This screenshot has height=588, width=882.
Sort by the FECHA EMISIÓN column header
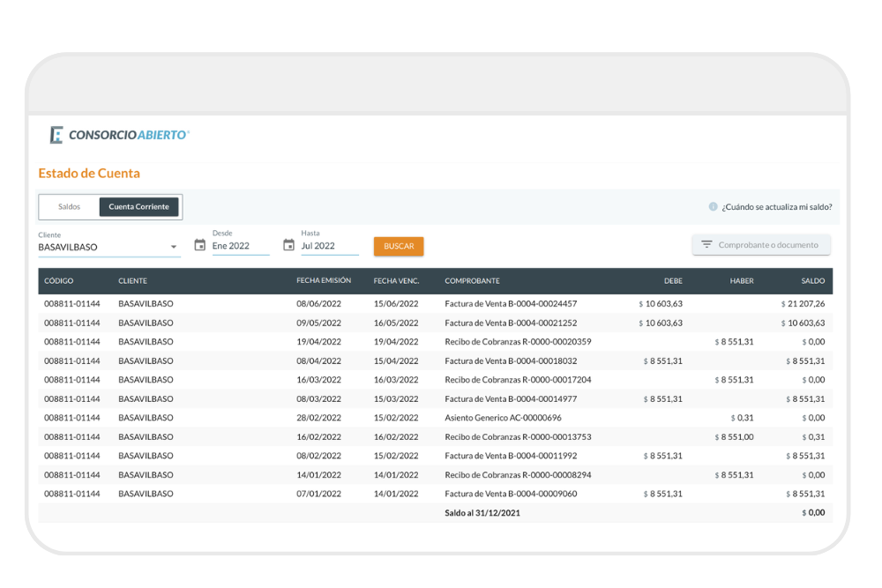tap(324, 281)
